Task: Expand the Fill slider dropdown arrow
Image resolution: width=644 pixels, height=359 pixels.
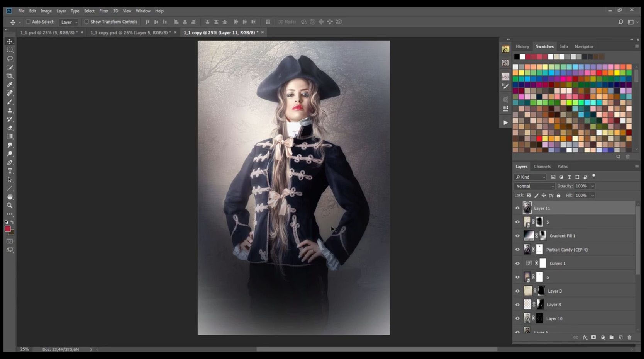Action: (593, 196)
